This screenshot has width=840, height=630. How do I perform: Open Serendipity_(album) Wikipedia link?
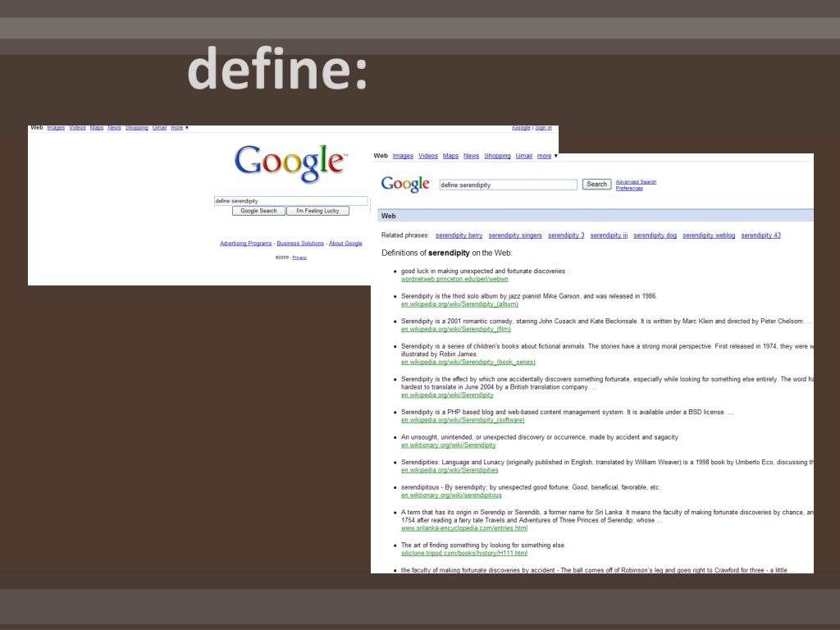(x=459, y=304)
